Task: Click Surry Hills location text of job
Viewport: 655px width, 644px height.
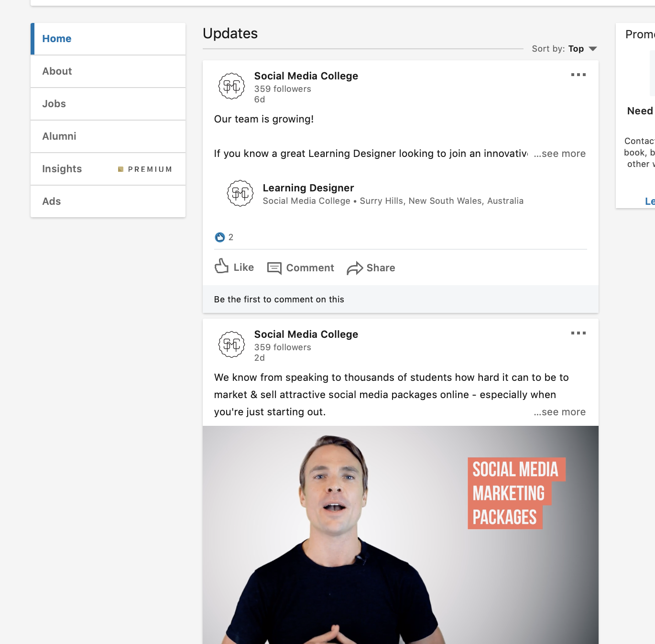Action: (x=442, y=201)
